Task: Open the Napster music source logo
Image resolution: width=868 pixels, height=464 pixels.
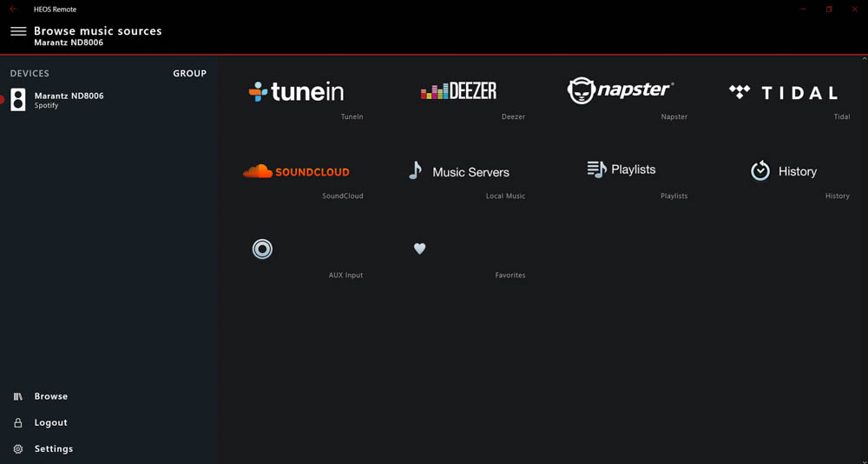Action: tap(621, 90)
